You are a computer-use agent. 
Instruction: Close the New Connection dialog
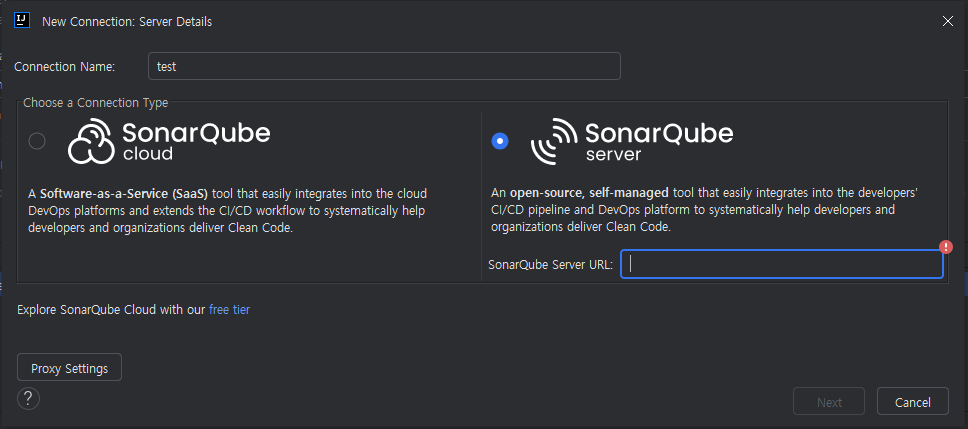click(x=948, y=21)
